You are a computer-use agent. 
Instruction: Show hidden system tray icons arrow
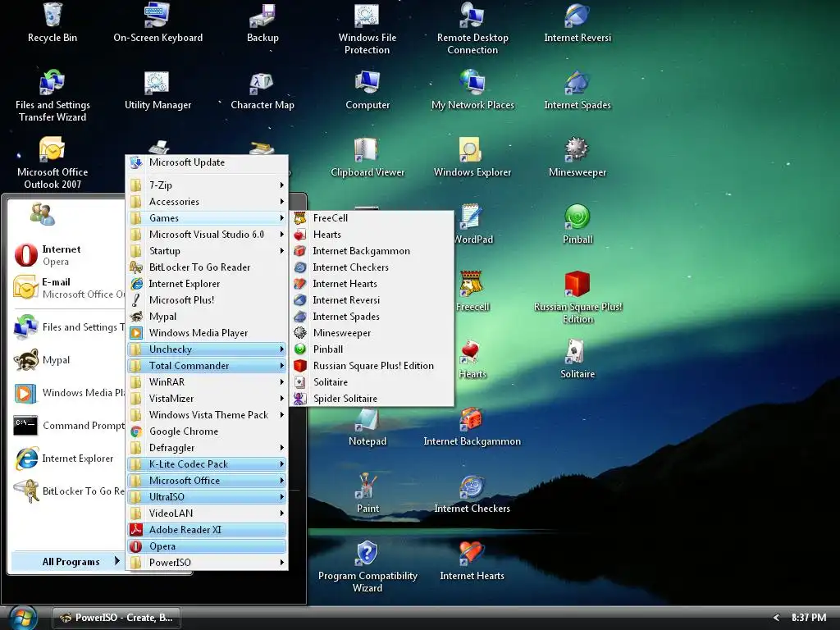click(776, 618)
